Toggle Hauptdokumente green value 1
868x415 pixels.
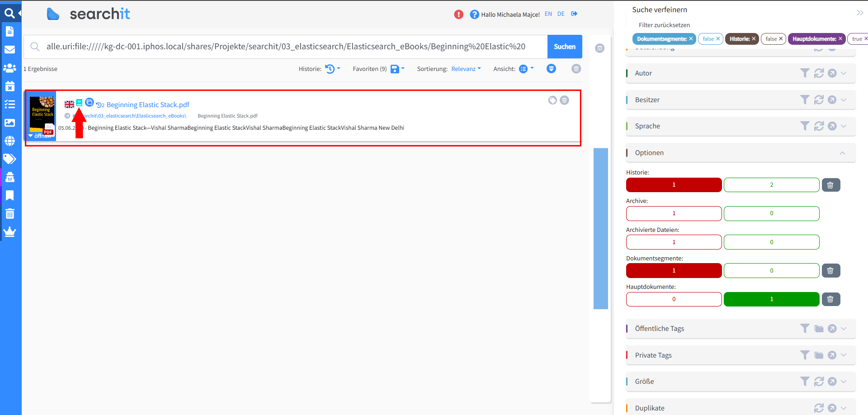(771, 299)
